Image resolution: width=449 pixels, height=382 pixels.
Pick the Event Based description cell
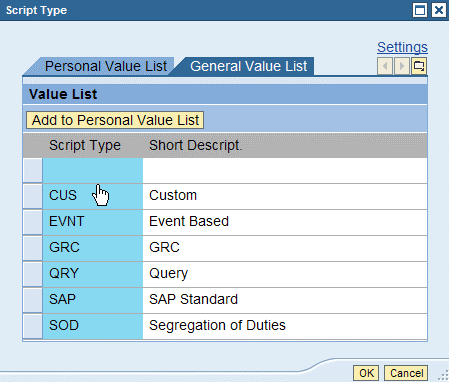(189, 221)
